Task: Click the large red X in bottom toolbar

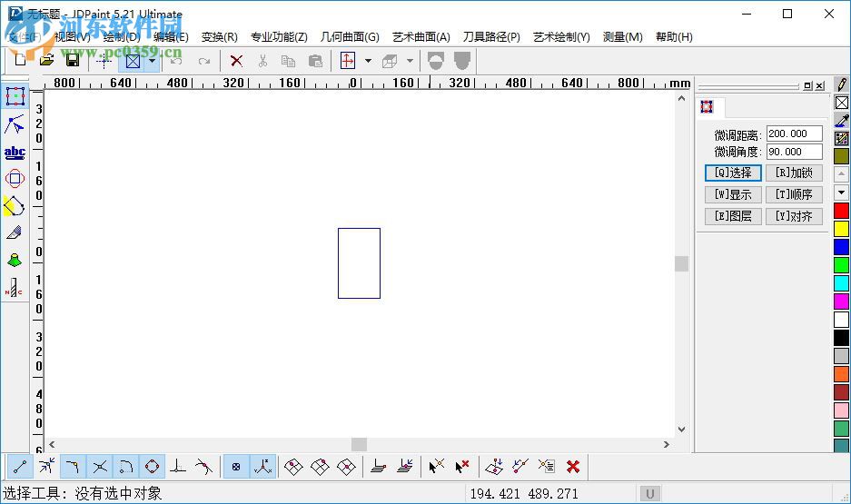Action: [x=573, y=467]
